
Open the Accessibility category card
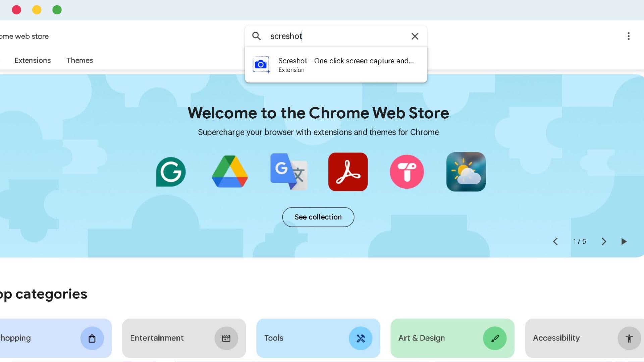click(585, 338)
